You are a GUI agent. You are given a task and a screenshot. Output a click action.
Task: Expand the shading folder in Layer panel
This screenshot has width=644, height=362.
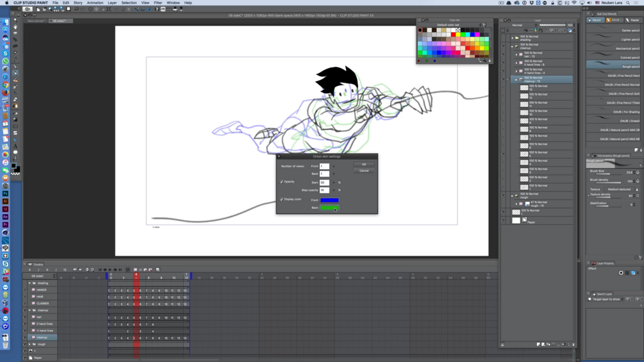tap(512, 38)
